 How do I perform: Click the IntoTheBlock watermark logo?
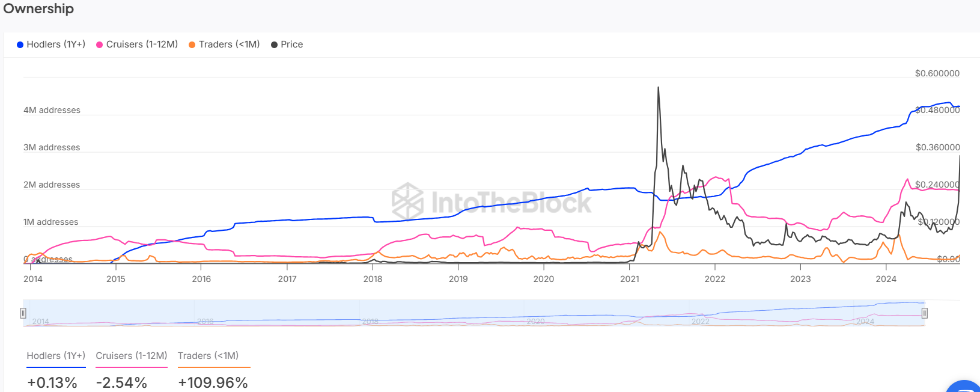[x=408, y=201]
